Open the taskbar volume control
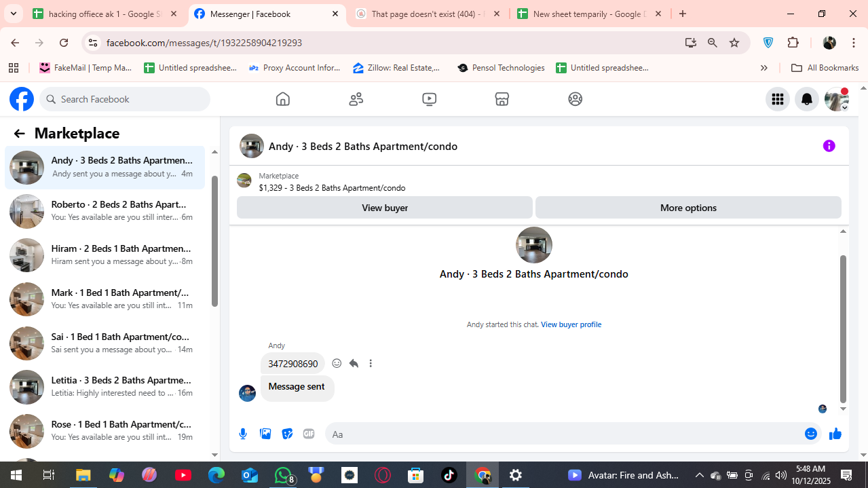 pos(781,475)
